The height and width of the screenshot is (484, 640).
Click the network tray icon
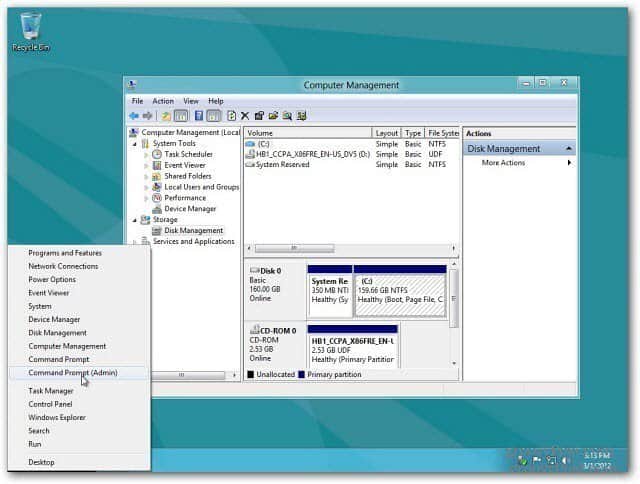tap(551, 460)
